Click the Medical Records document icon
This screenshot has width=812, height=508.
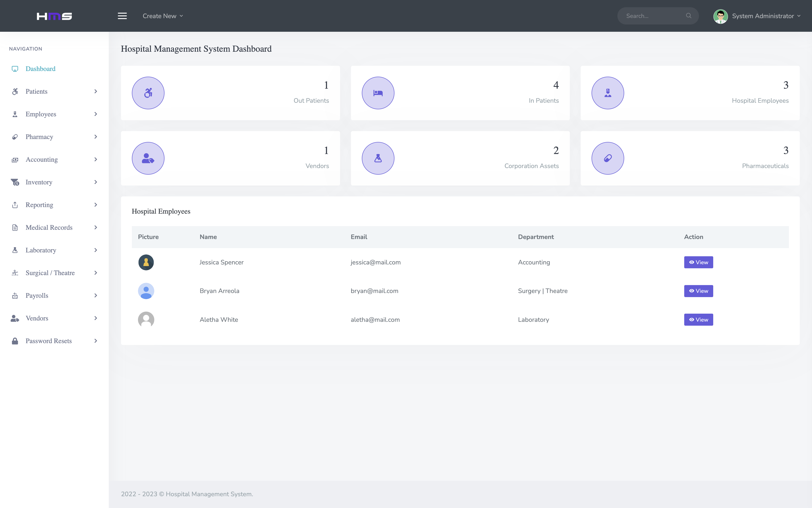tap(15, 227)
